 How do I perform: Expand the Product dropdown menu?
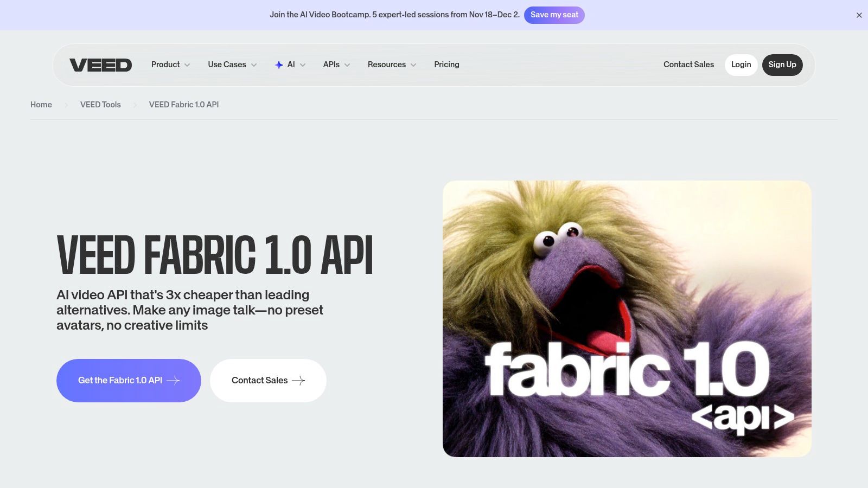[x=170, y=65]
